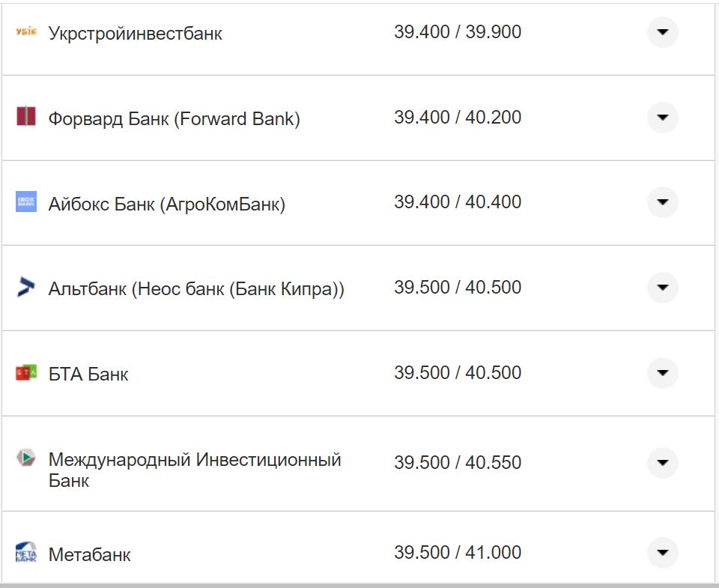Expand Международный Инвестиционный Банк information

pyautogui.click(x=662, y=462)
